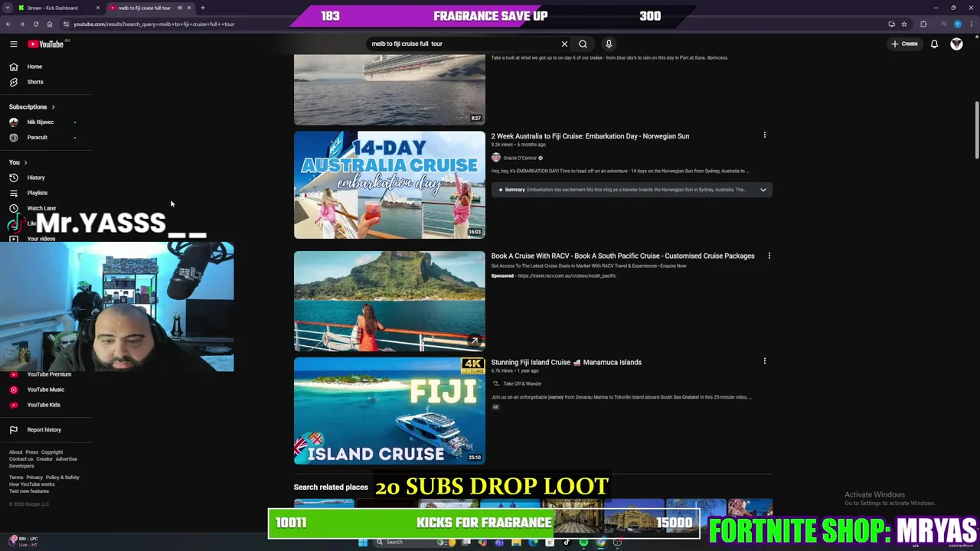Expand Subscriptions section chevron
This screenshot has height=551, width=980.
pos(53,107)
